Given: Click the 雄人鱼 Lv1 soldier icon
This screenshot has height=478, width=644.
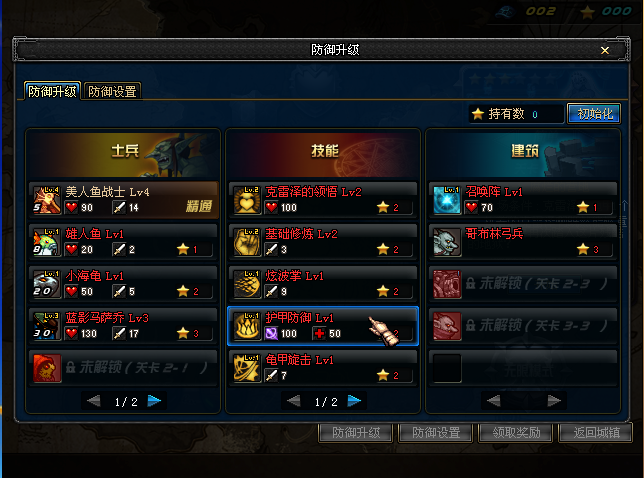Looking at the screenshot, I should tap(47, 242).
